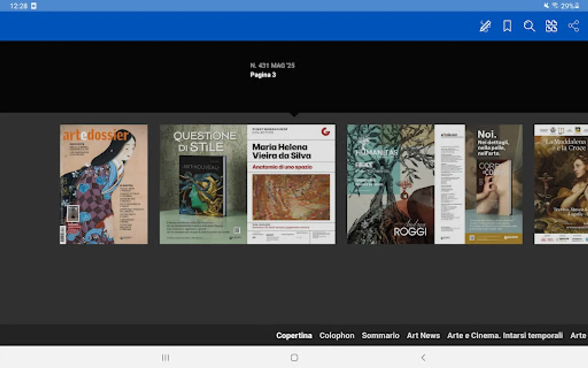588x368 pixels.
Task: Switch to the thumbnail grid view
Action: 551,26
